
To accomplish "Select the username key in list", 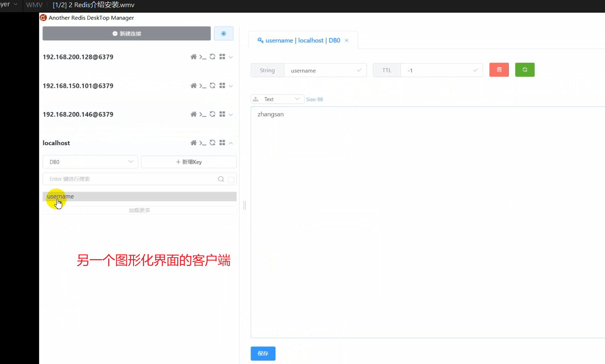I will coord(139,197).
